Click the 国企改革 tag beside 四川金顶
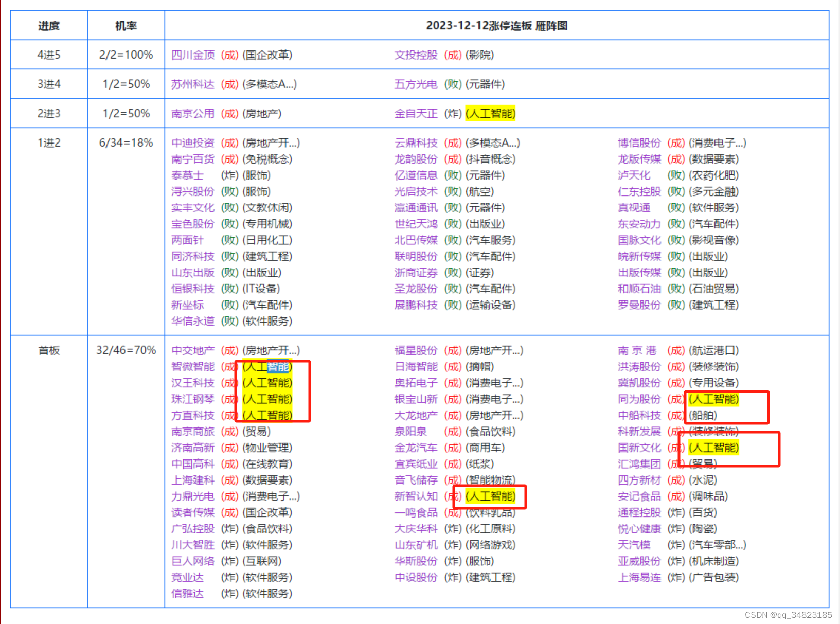The image size is (840, 624). click(x=267, y=55)
